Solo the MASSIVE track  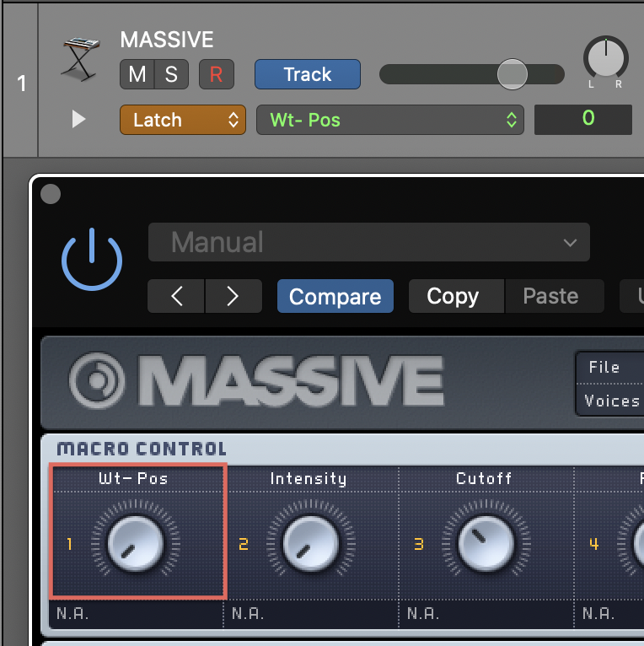(172, 74)
